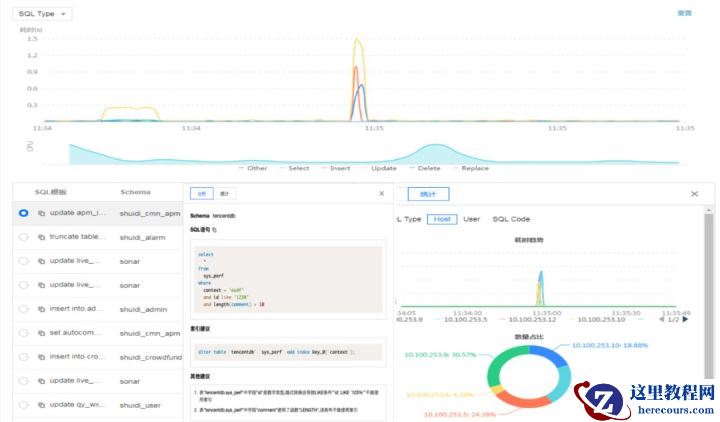Viewport: 720px width, 422px height.
Task: Close the SQL analysis panel
Action: coord(382,194)
